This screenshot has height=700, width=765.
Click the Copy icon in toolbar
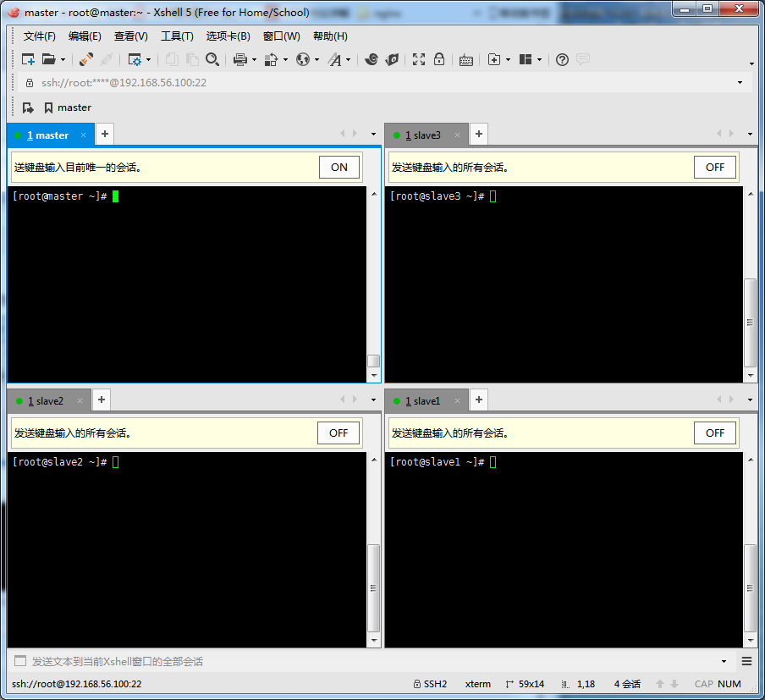point(171,59)
